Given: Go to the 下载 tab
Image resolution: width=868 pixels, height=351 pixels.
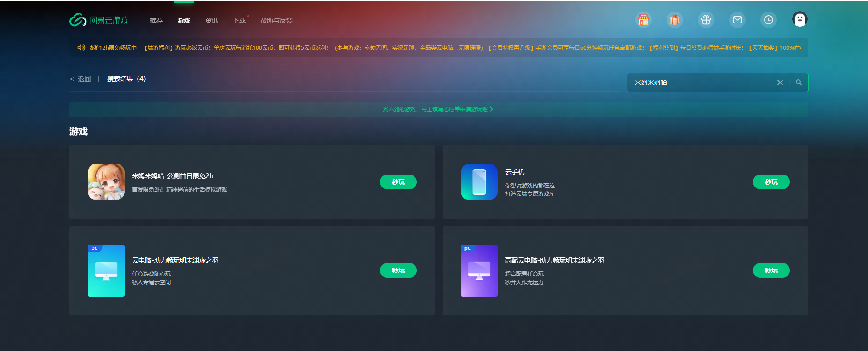Looking at the screenshot, I should pos(239,20).
